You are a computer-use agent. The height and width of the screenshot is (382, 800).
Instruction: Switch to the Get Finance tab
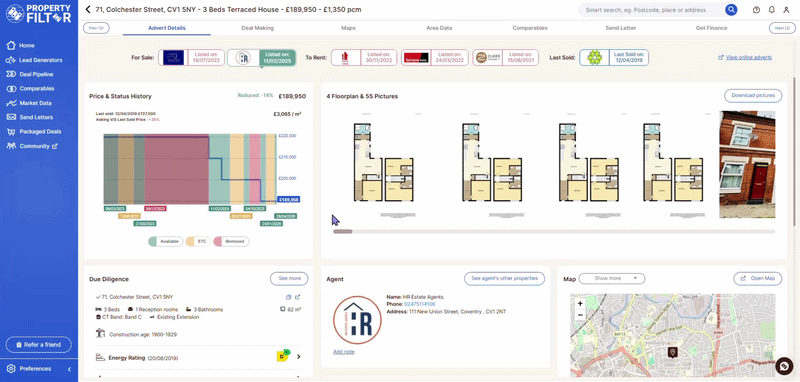[711, 28]
